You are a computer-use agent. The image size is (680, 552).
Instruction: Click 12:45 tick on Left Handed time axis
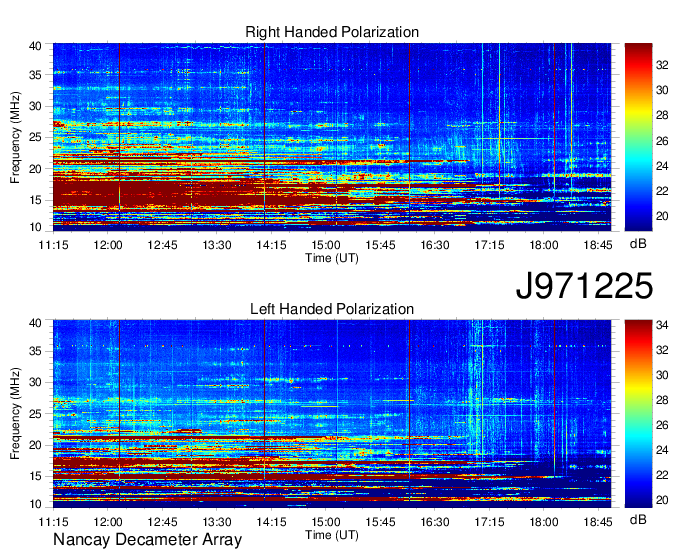(162, 522)
